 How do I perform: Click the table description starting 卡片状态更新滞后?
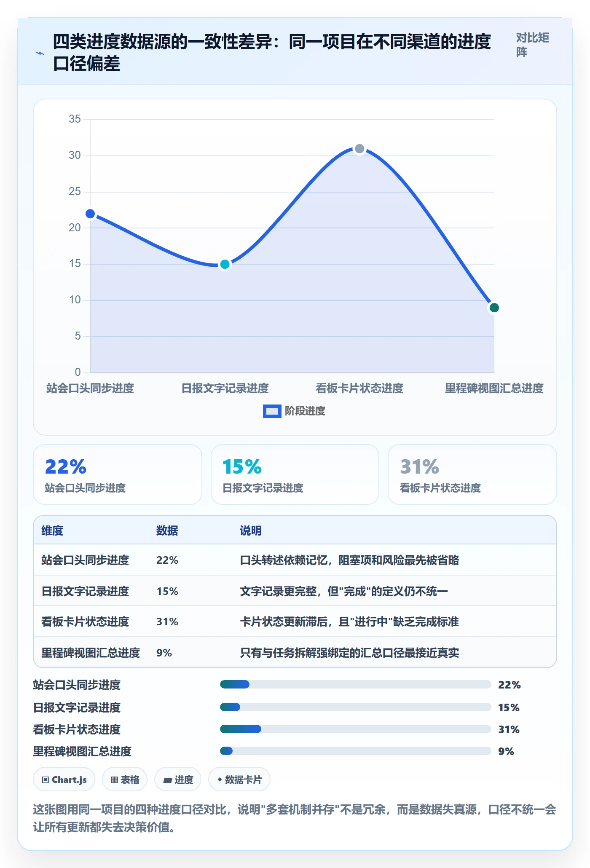(349, 622)
